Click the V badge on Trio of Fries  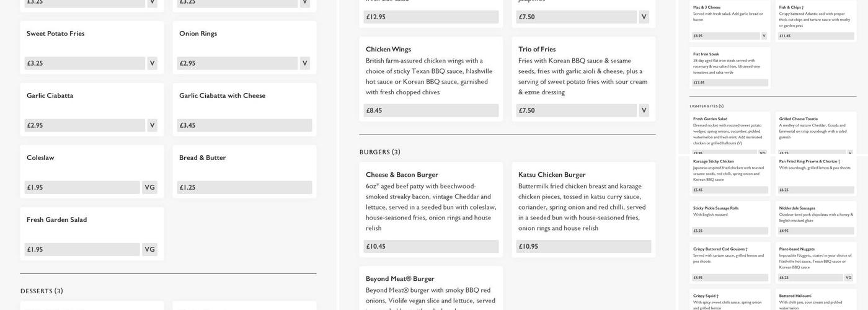point(644,110)
